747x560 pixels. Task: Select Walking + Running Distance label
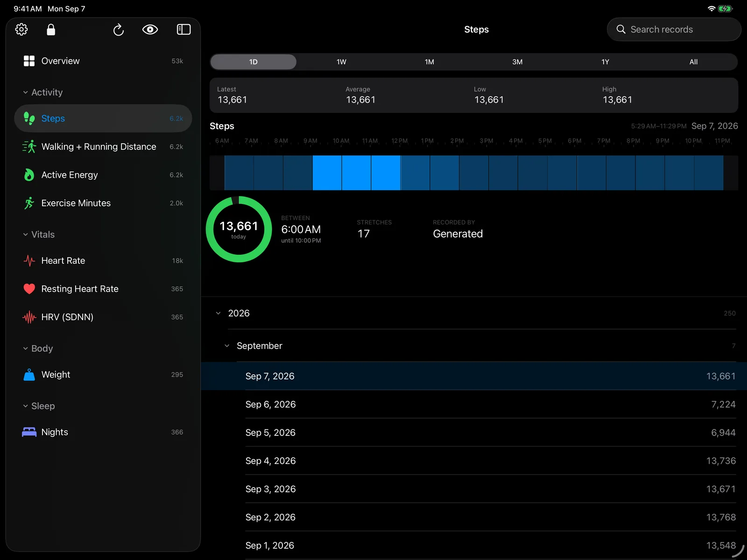pyautogui.click(x=99, y=147)
